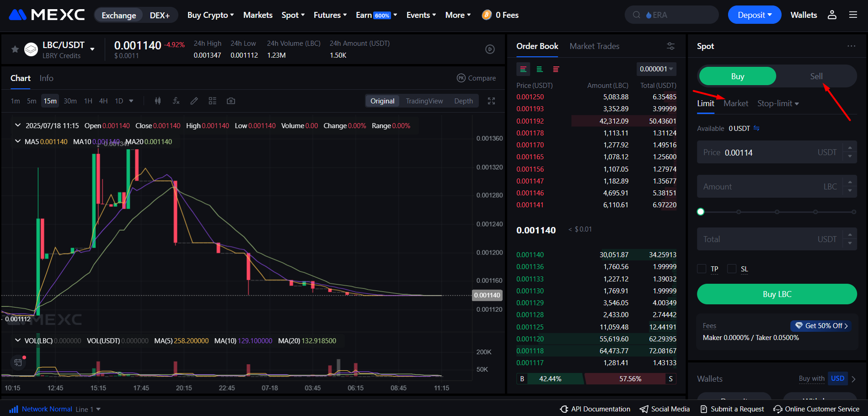Switch chart to TradingView view
The image size is (868, 416).
coord(424,101)
